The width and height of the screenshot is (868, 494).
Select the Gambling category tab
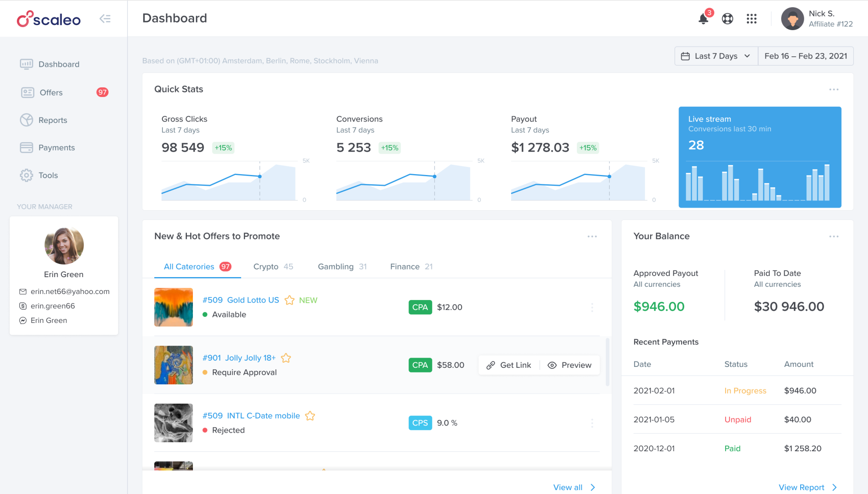[x=335, y=266]
